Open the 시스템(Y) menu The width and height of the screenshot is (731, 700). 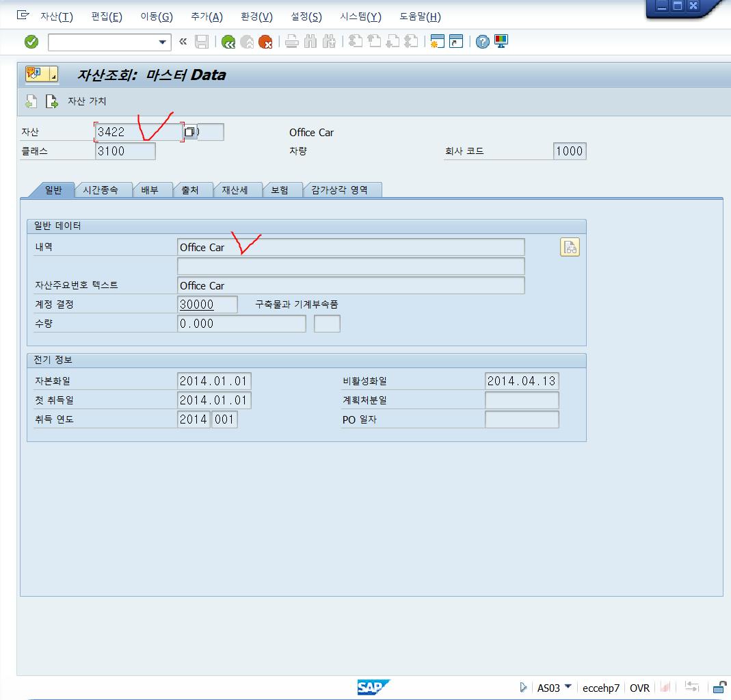click(361, 17)
